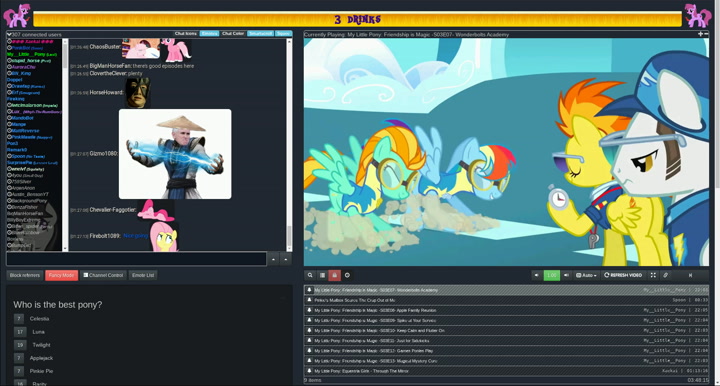The width and height of the screenshot is (720, 386).
Task: Toggle the Emotes chat option
Action: [209, 34]
